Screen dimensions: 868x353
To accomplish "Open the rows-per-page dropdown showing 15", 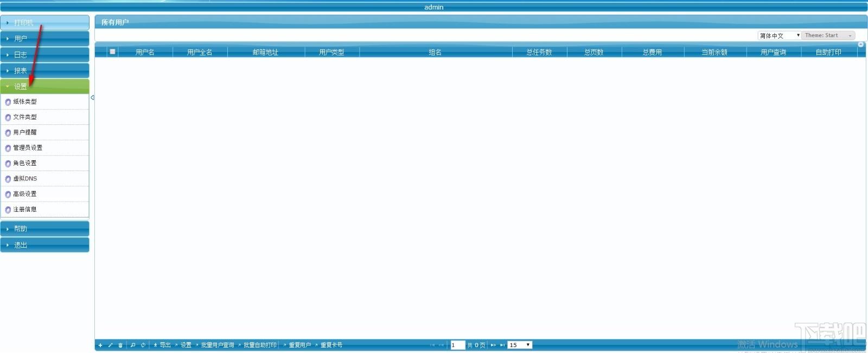I will tap(520, 345).
